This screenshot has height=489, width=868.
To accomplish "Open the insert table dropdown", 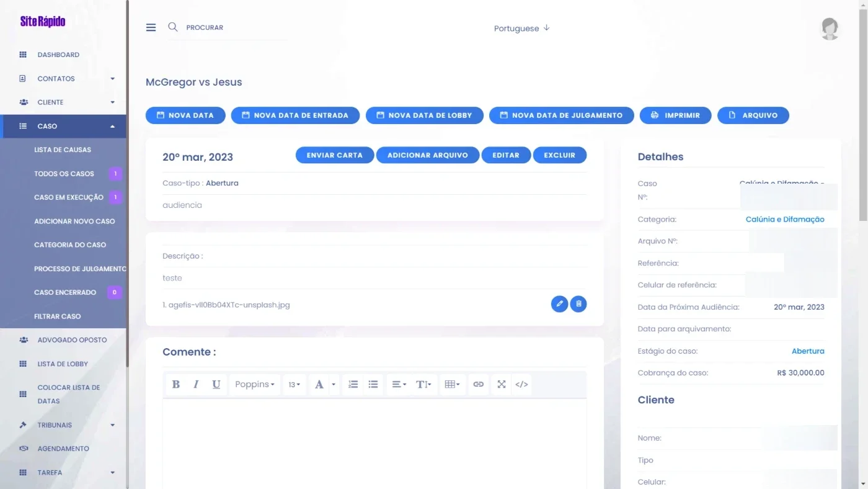I will 453,384.
